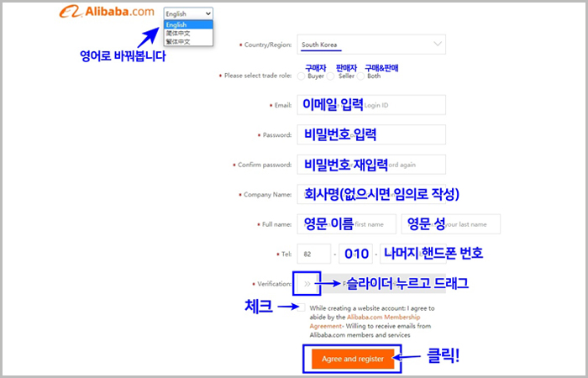Focus the Confirm password field
Image resolution: width=588 pixels, height=378 pixels.
(371, 165)
